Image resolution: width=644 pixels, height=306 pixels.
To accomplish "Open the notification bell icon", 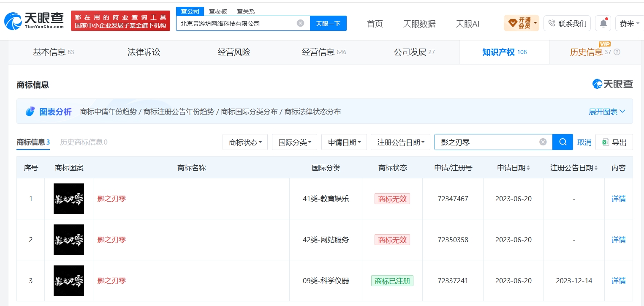I will pos(603,23).
